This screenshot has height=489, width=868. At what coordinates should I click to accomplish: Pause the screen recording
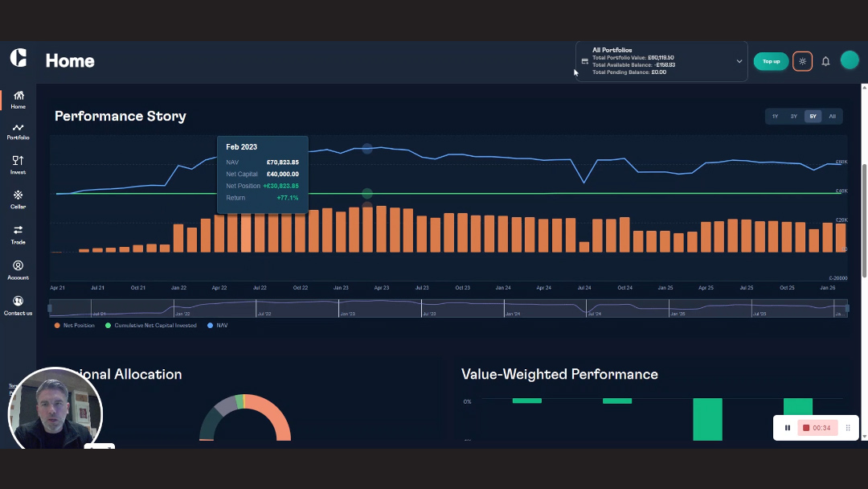tap(788, 428)
